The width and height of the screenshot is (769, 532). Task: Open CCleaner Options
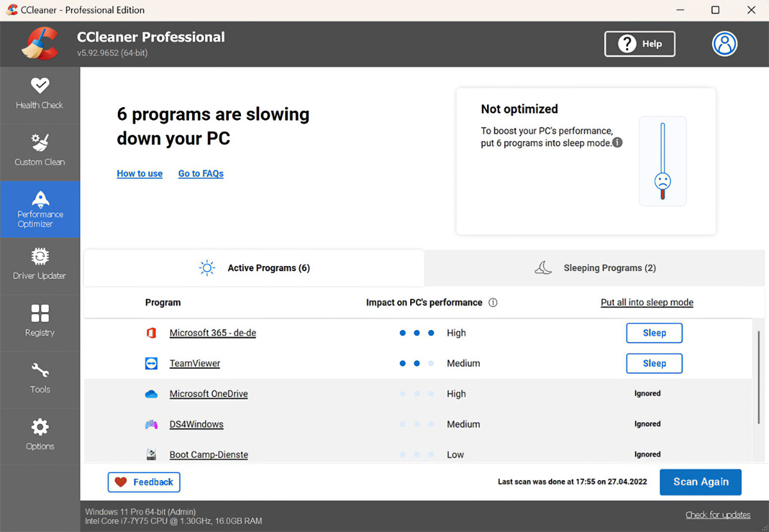(x=40, y=435)
